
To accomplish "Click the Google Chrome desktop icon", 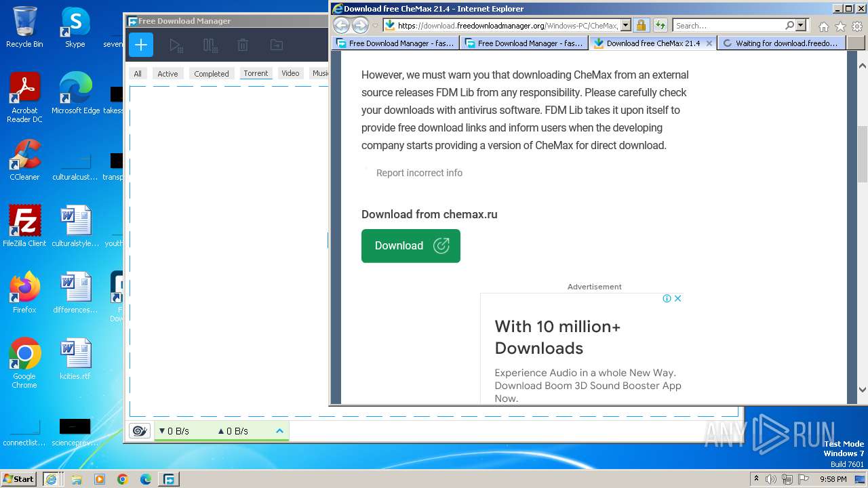I will 24,363.
